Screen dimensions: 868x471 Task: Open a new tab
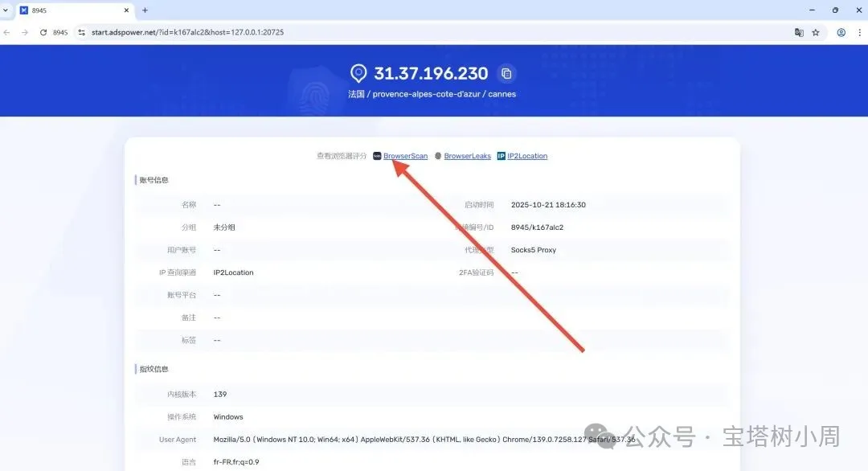[145, 10]
